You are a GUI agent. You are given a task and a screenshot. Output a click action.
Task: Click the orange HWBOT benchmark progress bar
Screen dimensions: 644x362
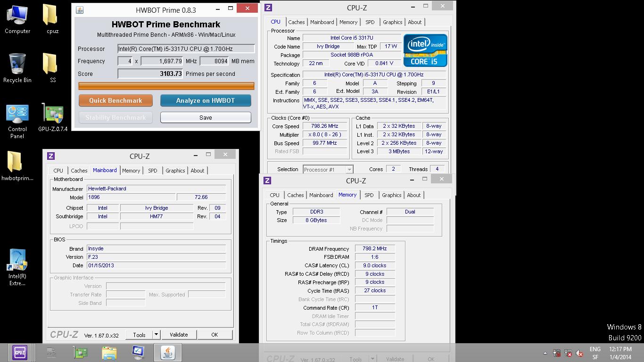(x=166, y=86)
